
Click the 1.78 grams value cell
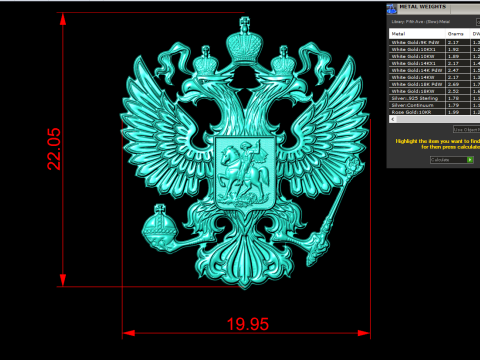[458, 98]
